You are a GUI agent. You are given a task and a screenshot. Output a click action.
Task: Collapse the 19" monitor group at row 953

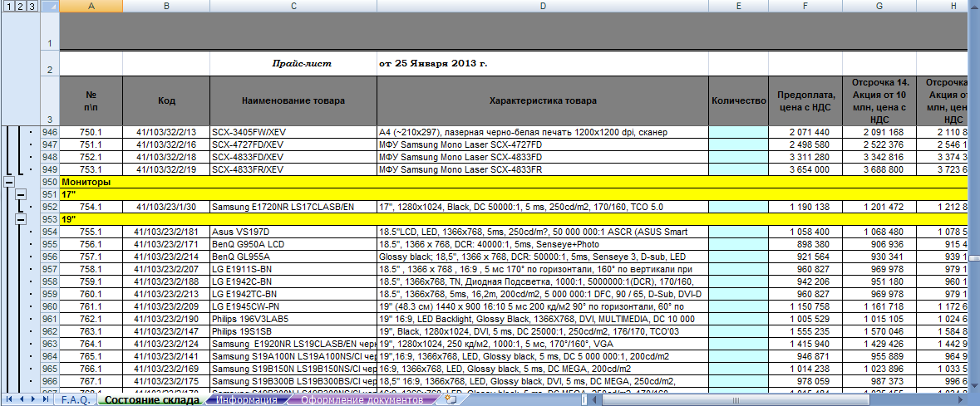pyautogui.click(x=21, y=219)
